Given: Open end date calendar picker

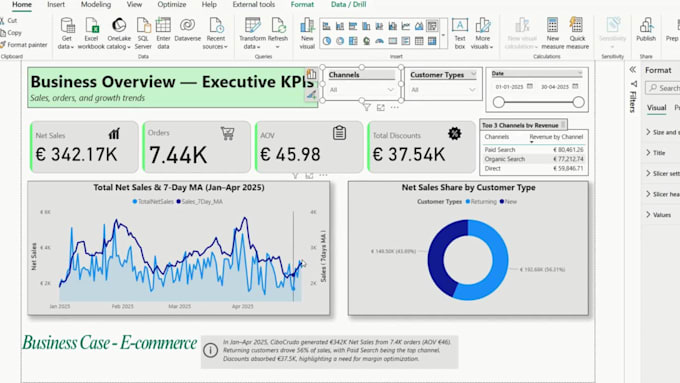Looking at the screenshot, I should click(575, 86).
